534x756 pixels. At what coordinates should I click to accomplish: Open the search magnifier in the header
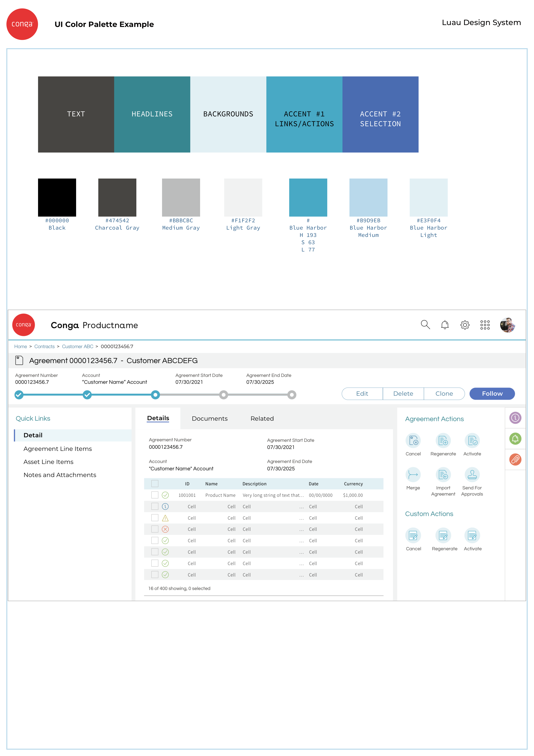coord(426,325)
